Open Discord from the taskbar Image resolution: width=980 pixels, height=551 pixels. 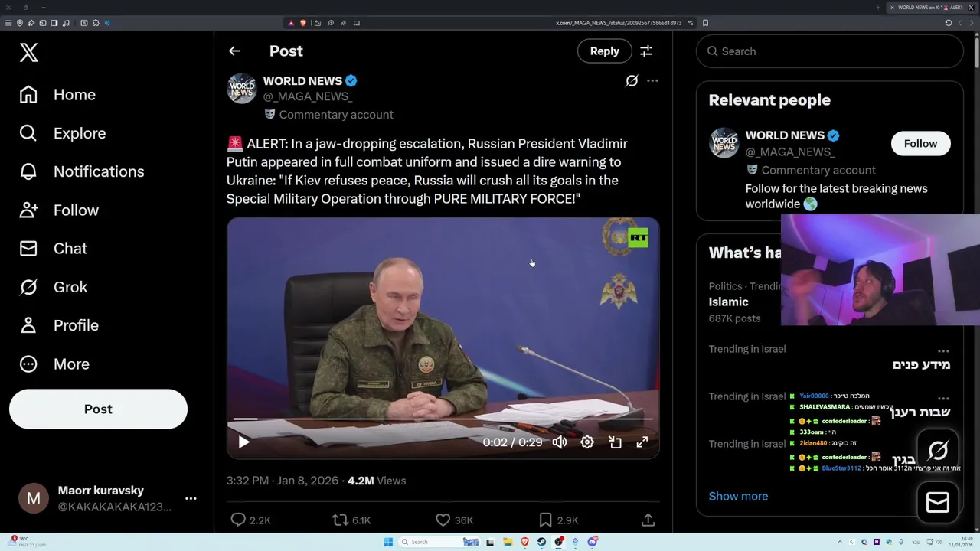tap(593, 542)
